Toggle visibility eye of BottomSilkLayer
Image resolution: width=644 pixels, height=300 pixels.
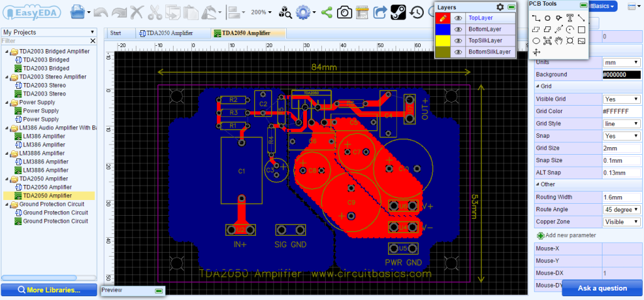pyautogui.click(x=458, y=52)
